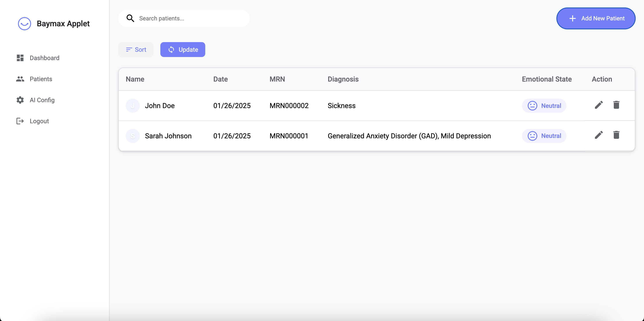This screenshot has height=321, width=644.
Task: Delete Sarah Johnson using trash icon
Action: (616, 135)
